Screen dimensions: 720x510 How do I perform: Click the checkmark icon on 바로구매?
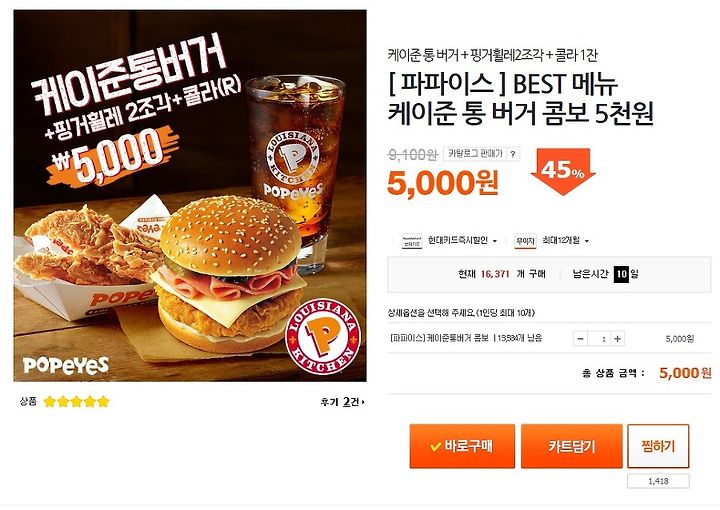pyautogui.click(x=435, y=446)
